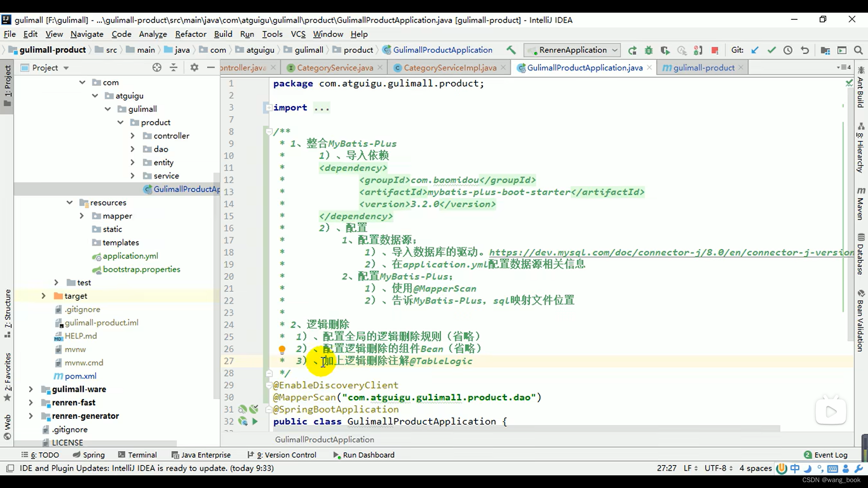Click the Build project hammer icon

click(511, 50)
